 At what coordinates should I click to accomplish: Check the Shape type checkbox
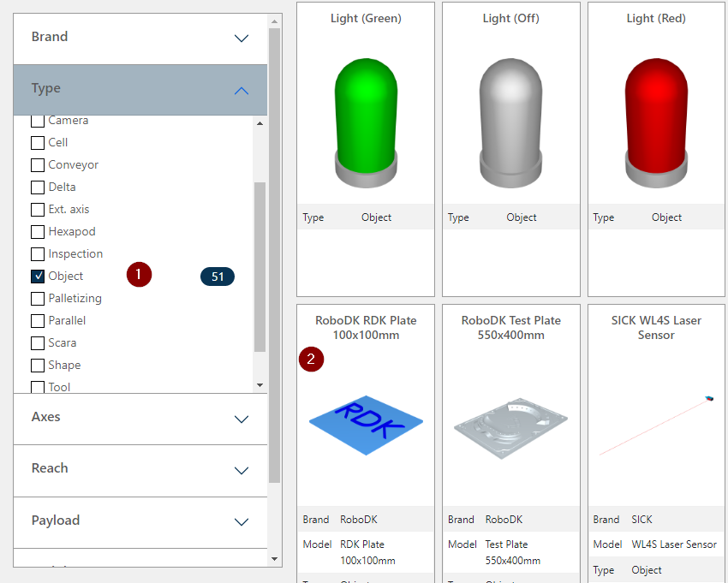click(38, 366)
